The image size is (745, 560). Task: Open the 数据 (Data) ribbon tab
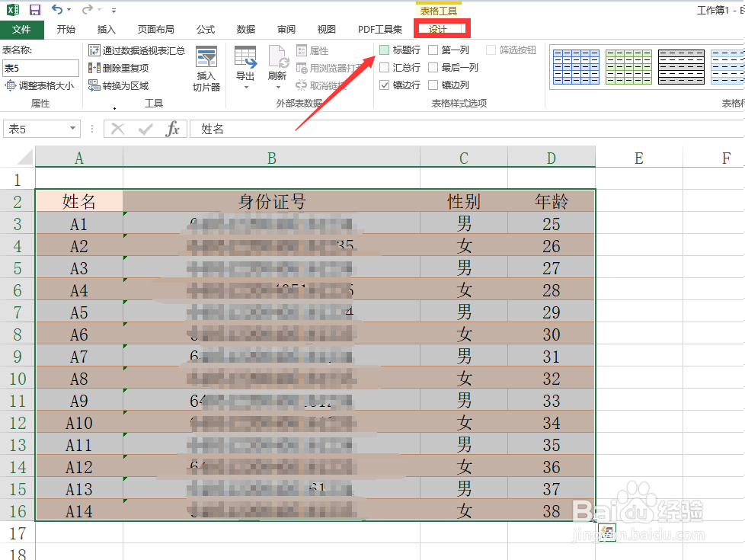(x=245, y=29)
